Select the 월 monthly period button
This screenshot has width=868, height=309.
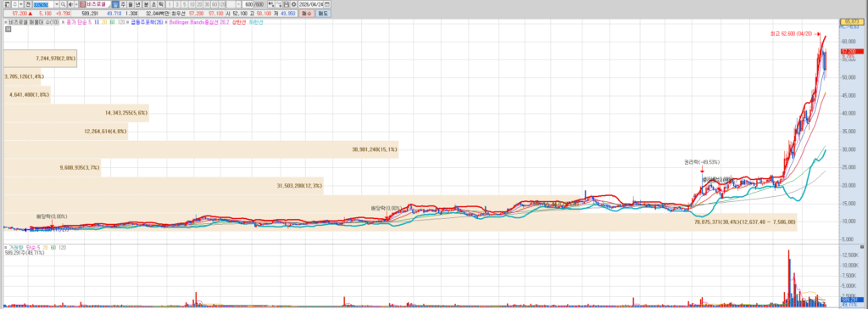(x=131, y=4)
